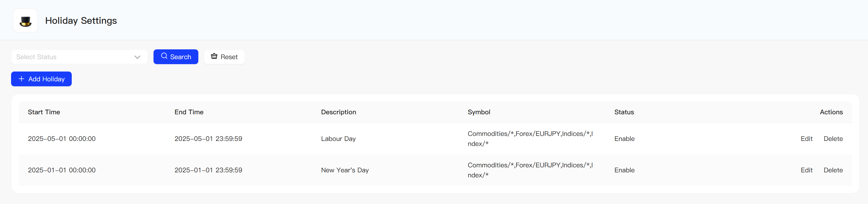This screenshot has width=868, height=204.
Task: Select the New Year's Day symbol cell
Action: 530,170
